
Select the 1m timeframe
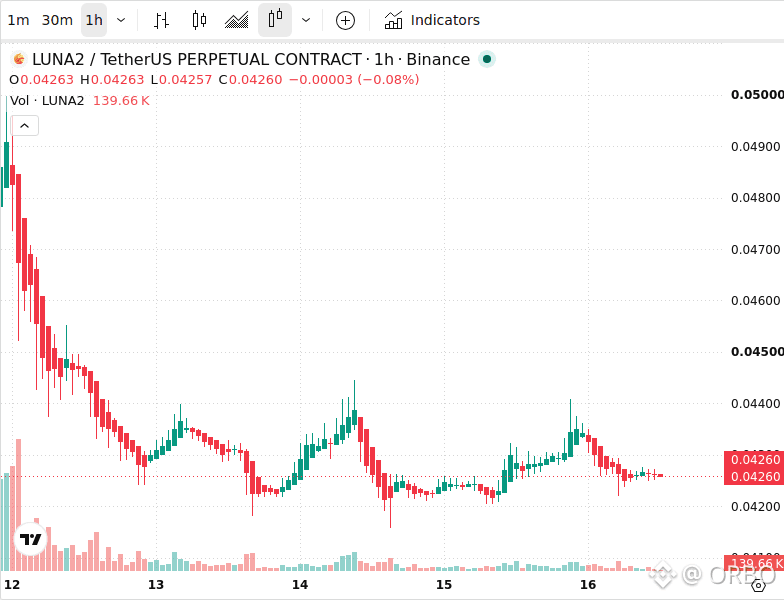pyautogui.click(x=18, y=20)
